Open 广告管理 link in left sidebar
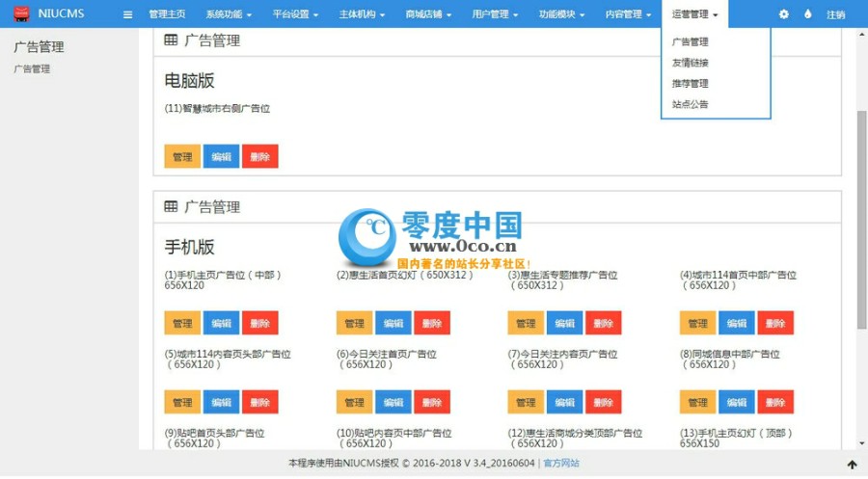The height and width of the screenshot is (479, 868). (32, 69)
